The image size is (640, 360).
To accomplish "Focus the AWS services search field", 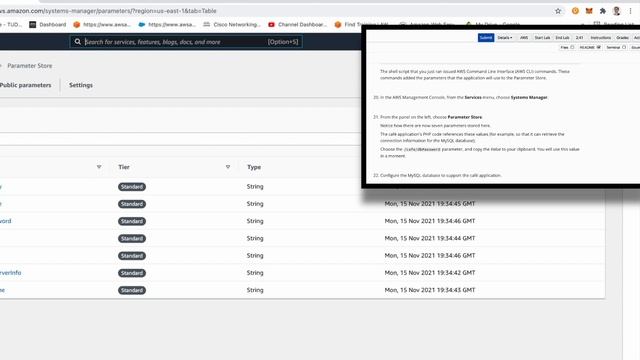I will click(186, 42).
